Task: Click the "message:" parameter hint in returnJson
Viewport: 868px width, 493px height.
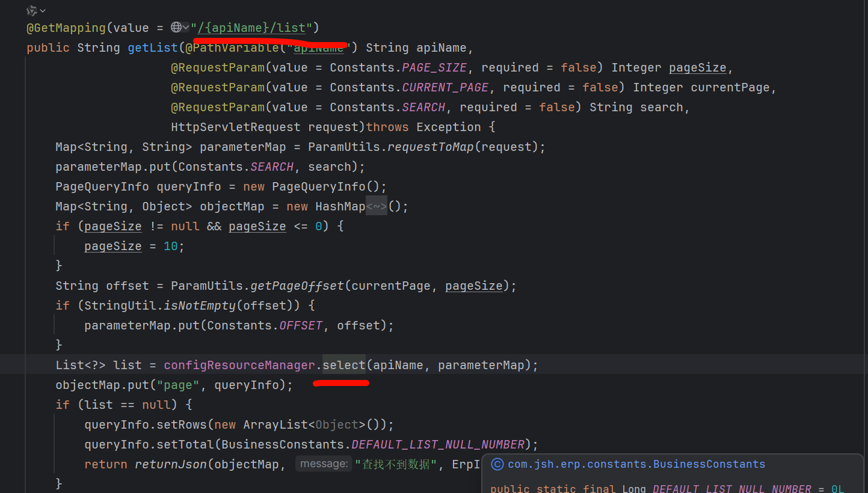Action: click(324, 464)
